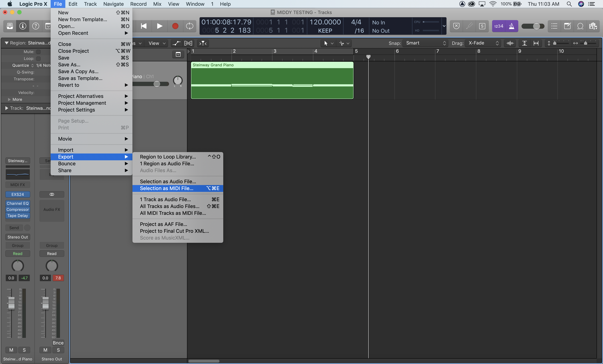Open Spotlight search in the menu bar
The height and width of the screenshot is (364, 603).
569,4
